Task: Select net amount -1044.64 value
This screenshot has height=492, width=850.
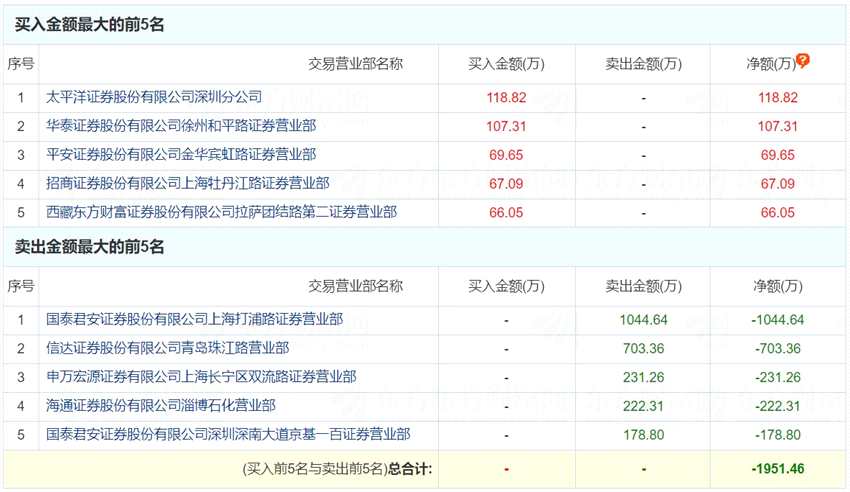Action: point(778,320)
